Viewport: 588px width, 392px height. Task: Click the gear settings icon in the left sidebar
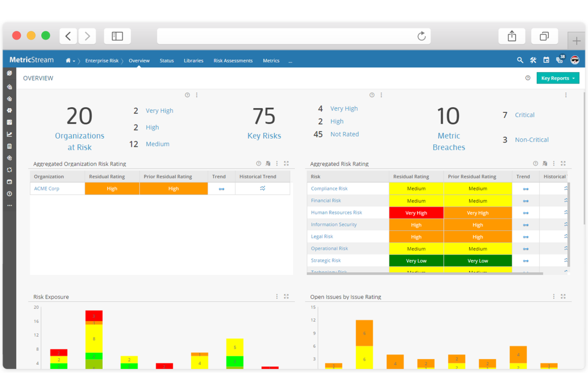(x=9, y=111)
